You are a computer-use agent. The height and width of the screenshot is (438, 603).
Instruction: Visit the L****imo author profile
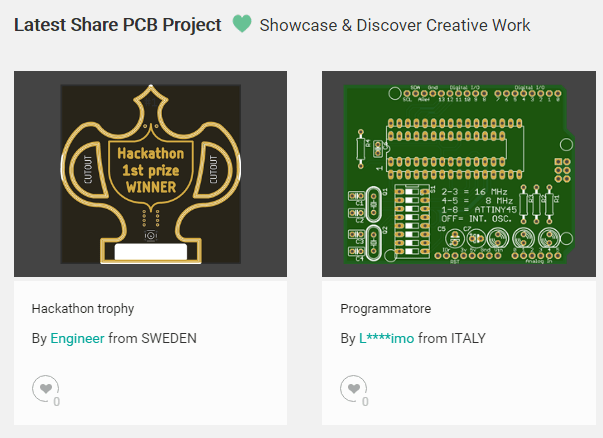coord(386,338)
